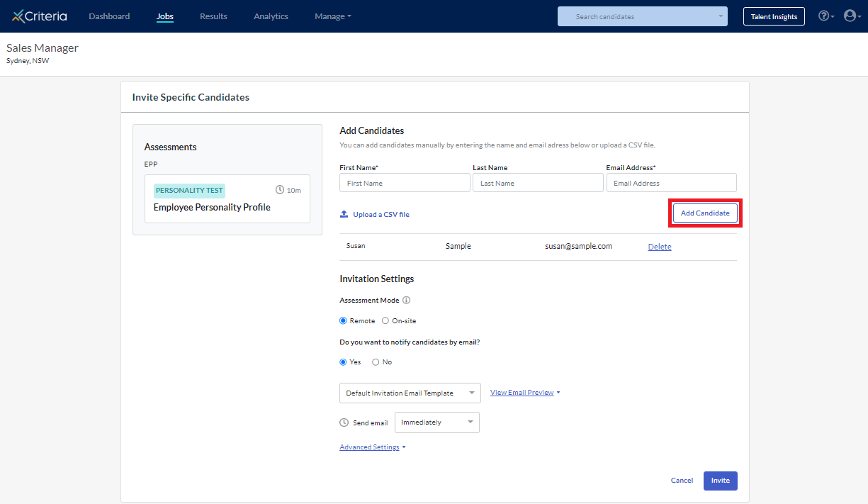Go to the Jobs tab
This screenshot has width=868, height=504.
click(165, 16)
